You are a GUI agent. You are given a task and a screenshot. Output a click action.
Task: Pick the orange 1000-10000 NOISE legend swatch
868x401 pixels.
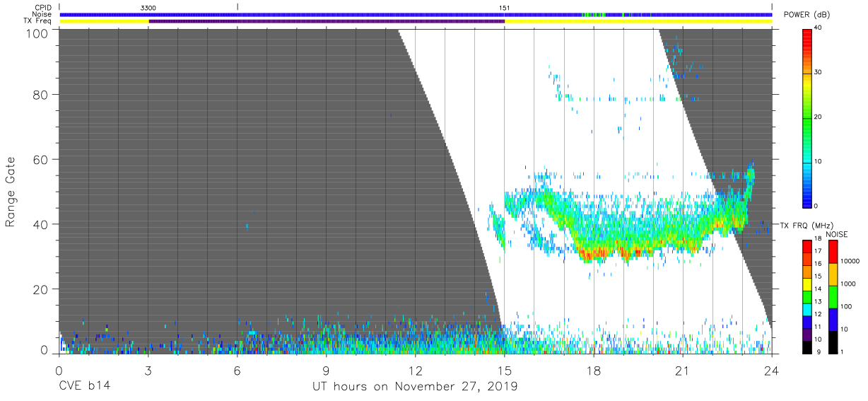tap(833, 274)
